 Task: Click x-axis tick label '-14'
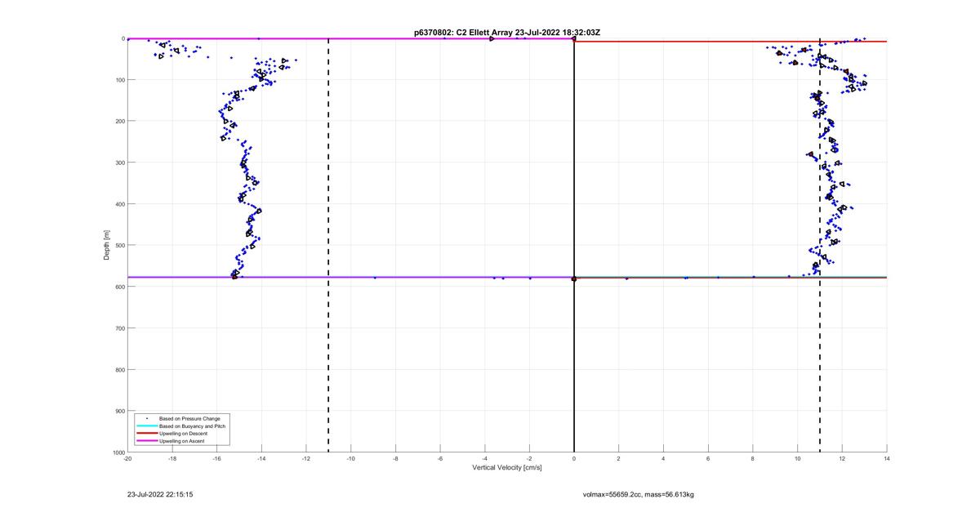[261, 459]
